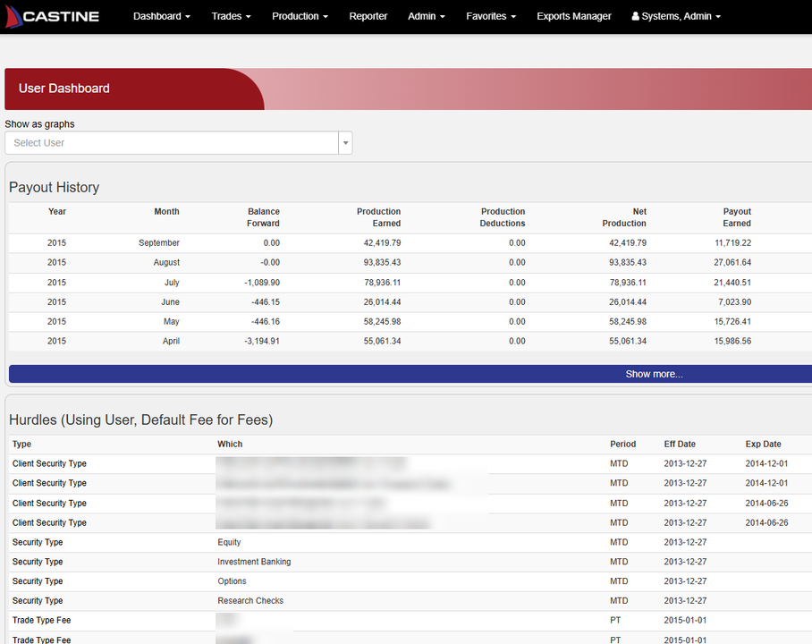Click Net Production column header
The image size is (812, 644).
(x=624, y=217)
